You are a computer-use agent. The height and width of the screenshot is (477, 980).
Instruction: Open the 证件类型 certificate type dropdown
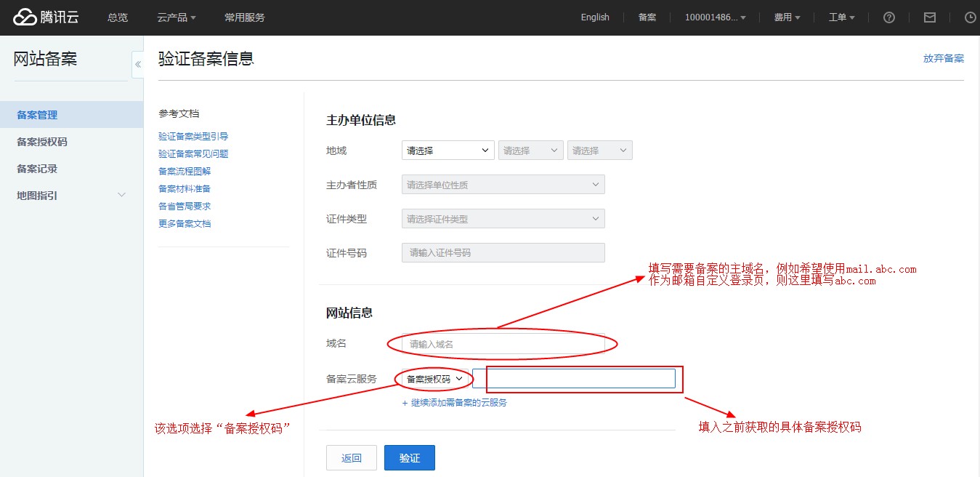click(503, 218)
